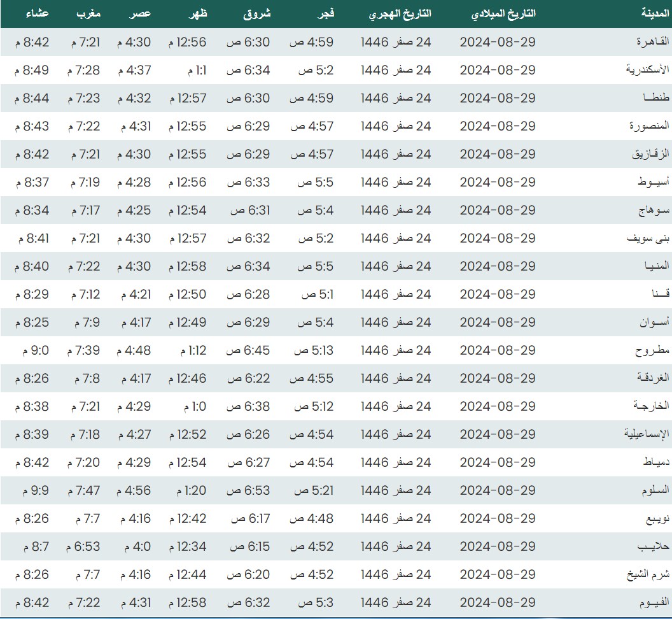Click the city name أسوان

[654, 322]
